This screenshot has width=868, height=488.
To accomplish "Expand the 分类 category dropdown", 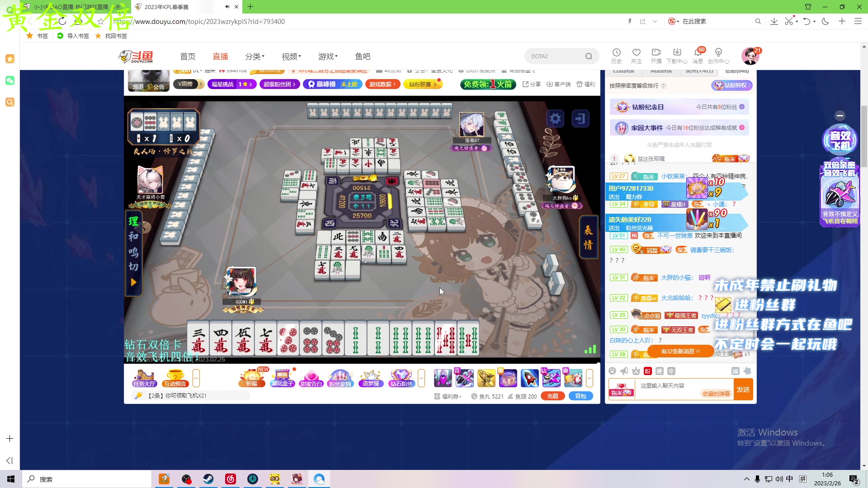I will pos(255,56).
